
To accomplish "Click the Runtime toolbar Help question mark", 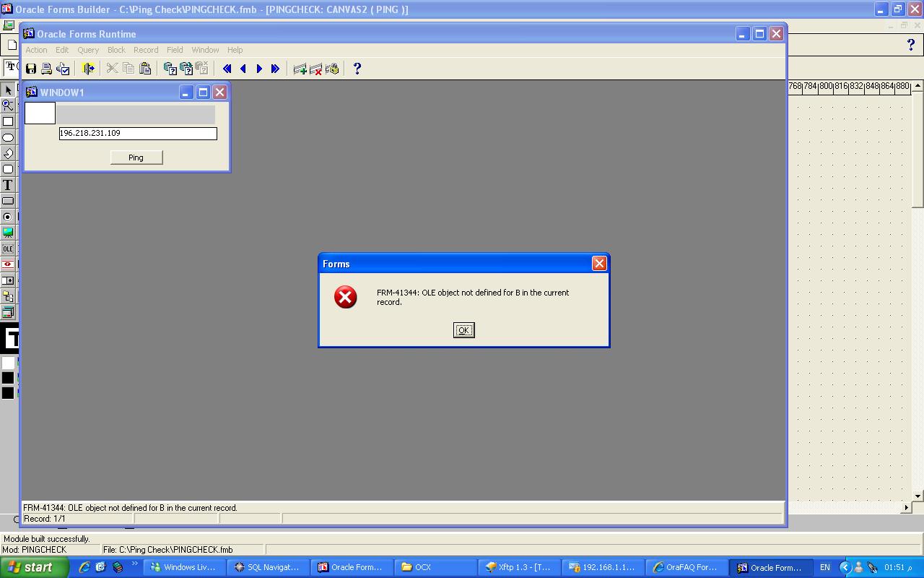I will click(x=357, y=69).
